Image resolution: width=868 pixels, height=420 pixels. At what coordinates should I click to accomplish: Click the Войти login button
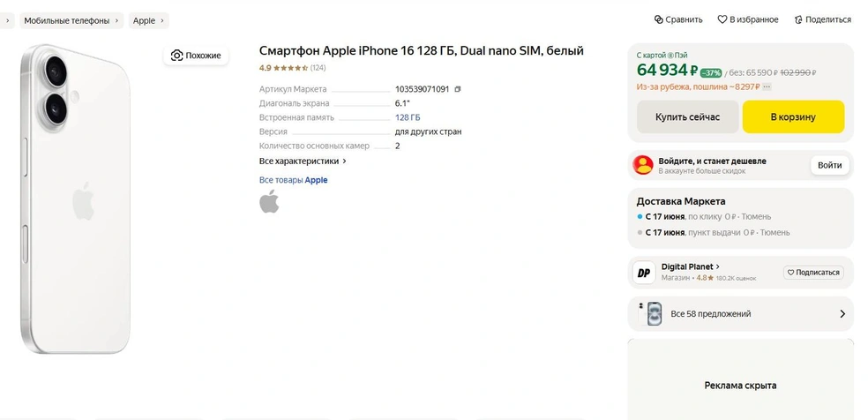pos(829,165)
